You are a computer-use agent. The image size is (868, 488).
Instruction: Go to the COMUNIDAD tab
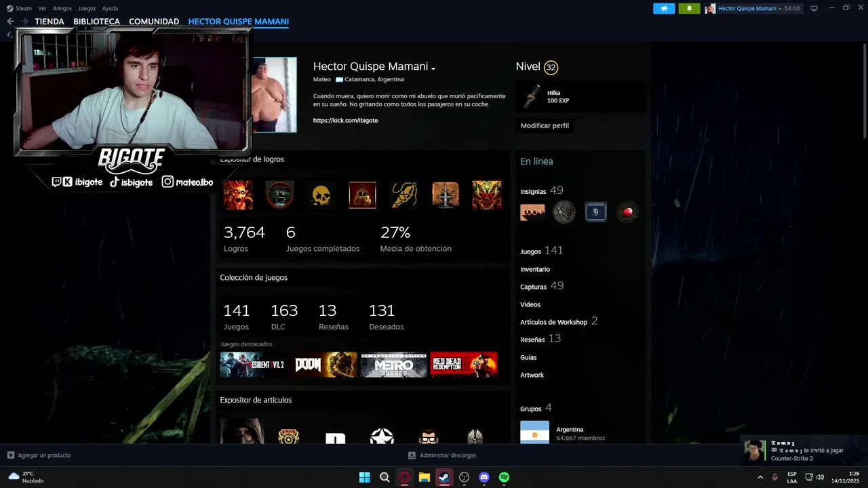click(154, 22)
